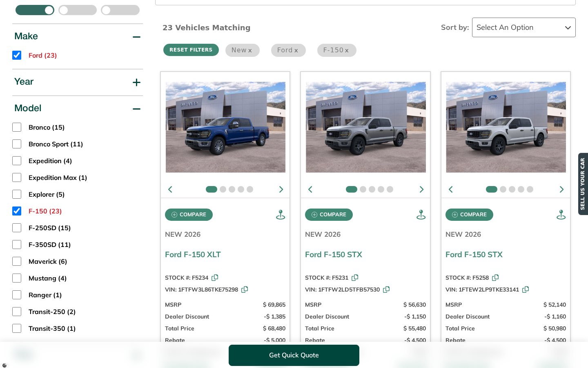Open location pin icon for F-150 XLT

pyautogui.click(x=281, y=215)
